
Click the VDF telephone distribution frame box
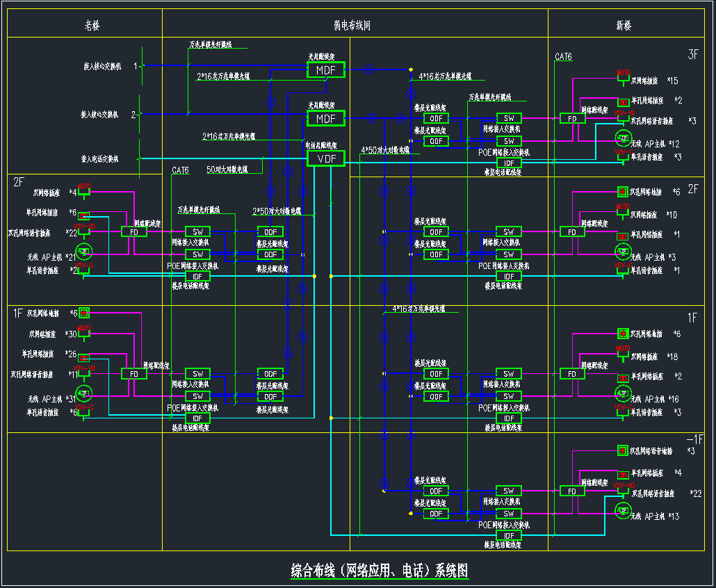click(326, 158)
